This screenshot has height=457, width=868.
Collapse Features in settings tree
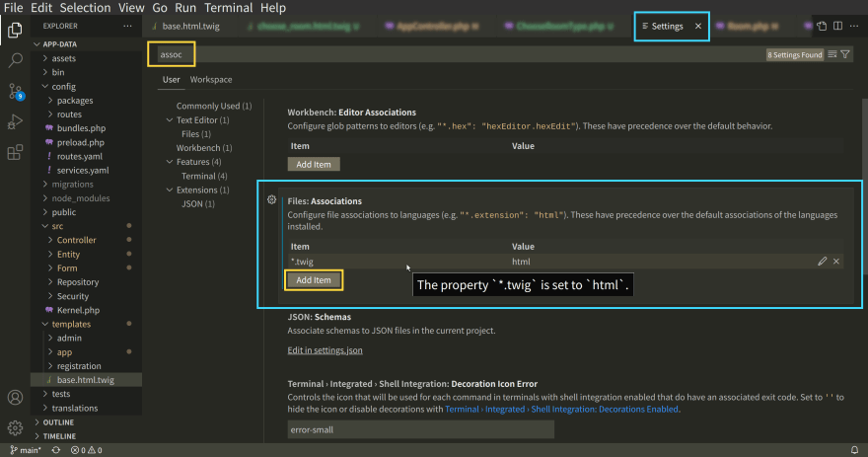(x=170, y=162)
